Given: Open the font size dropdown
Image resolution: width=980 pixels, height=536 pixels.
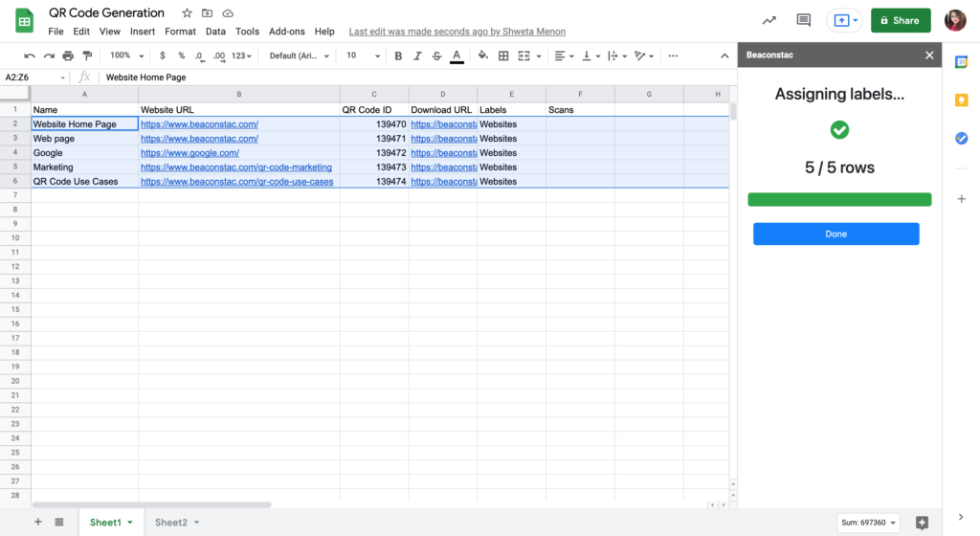Looking at the screenshot, I should click(x=363, y=56).
